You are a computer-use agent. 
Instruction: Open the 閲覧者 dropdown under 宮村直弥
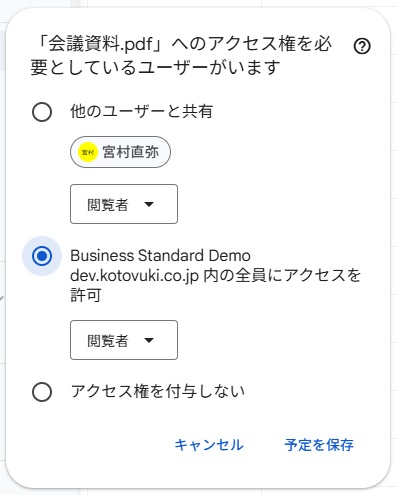click(124, 204)
